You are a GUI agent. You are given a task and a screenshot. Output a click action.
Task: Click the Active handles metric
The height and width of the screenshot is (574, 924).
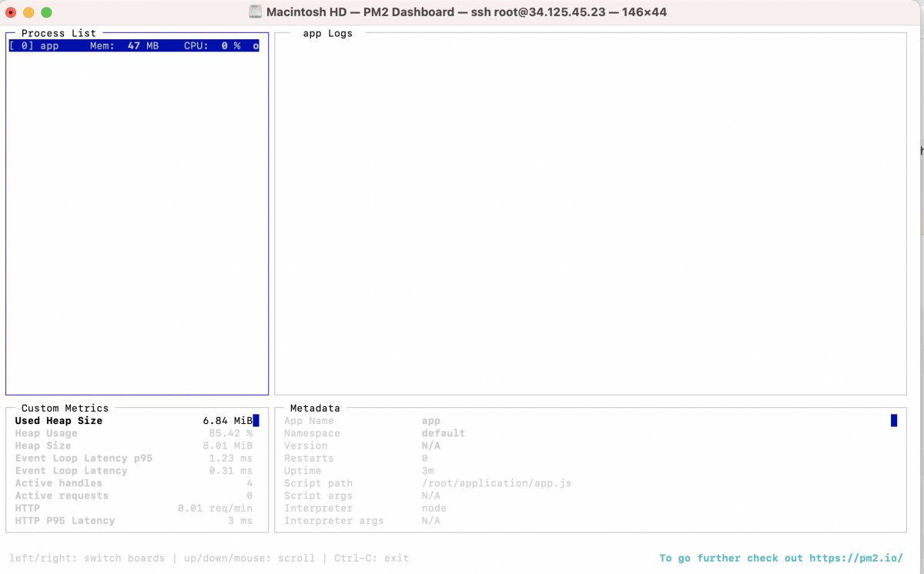(x=134, y=483)
